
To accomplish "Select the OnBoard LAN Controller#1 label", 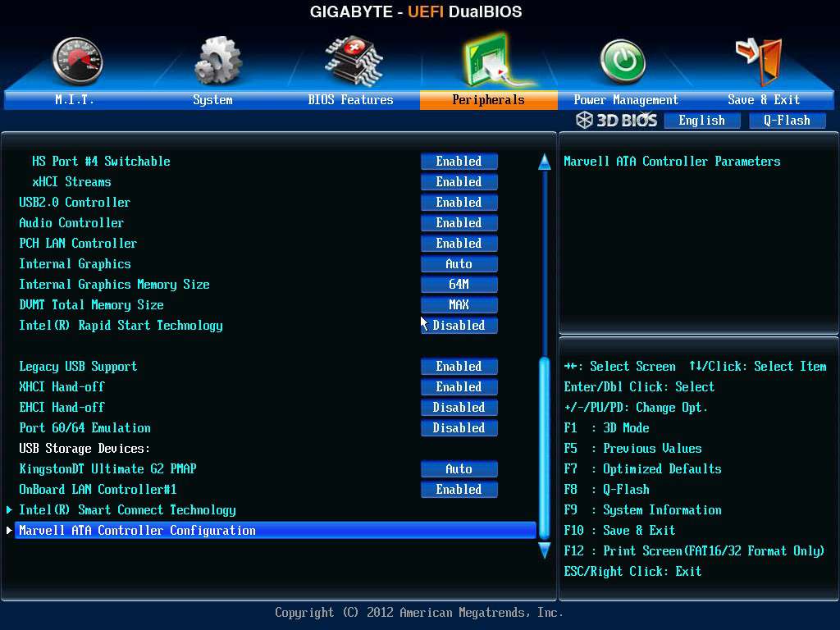I will coord(98,490).
